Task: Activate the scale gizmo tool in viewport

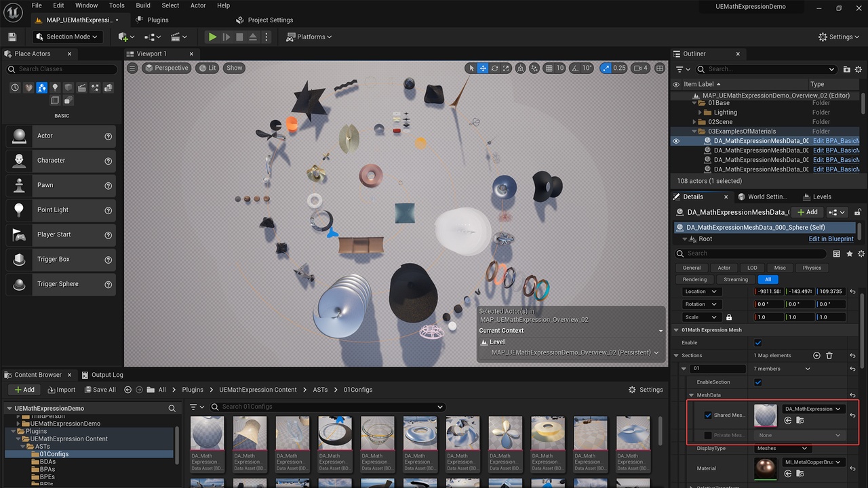Action: tap(506, 68)
